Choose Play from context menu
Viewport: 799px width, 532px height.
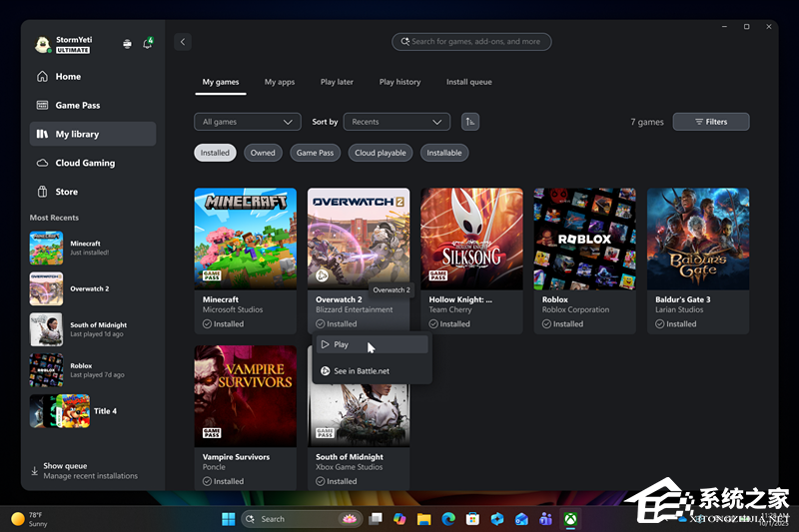pos(372,344)
